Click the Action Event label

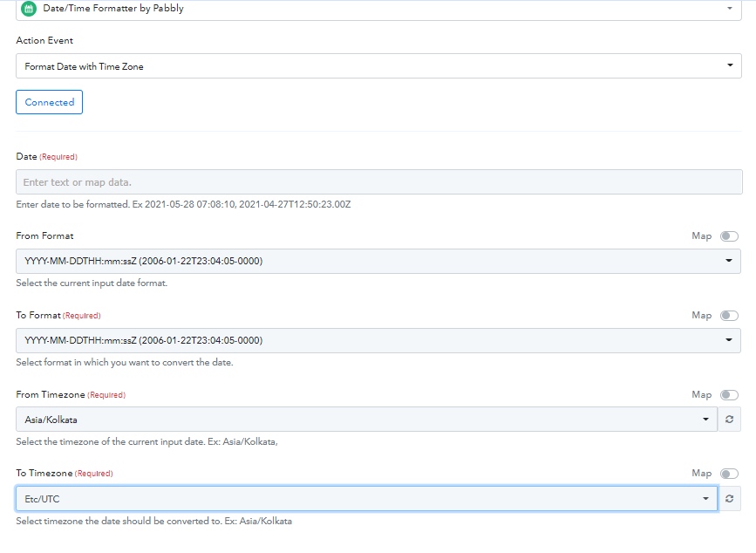(44, 40)
